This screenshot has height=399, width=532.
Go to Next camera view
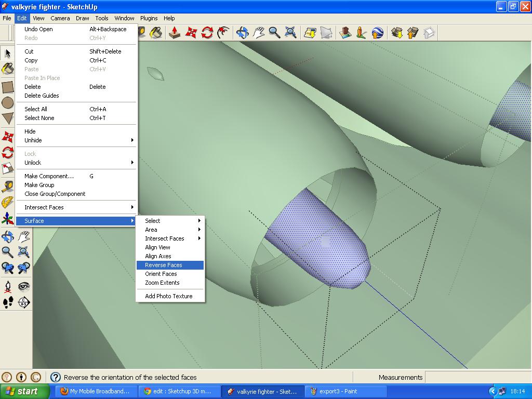[23, 268]
